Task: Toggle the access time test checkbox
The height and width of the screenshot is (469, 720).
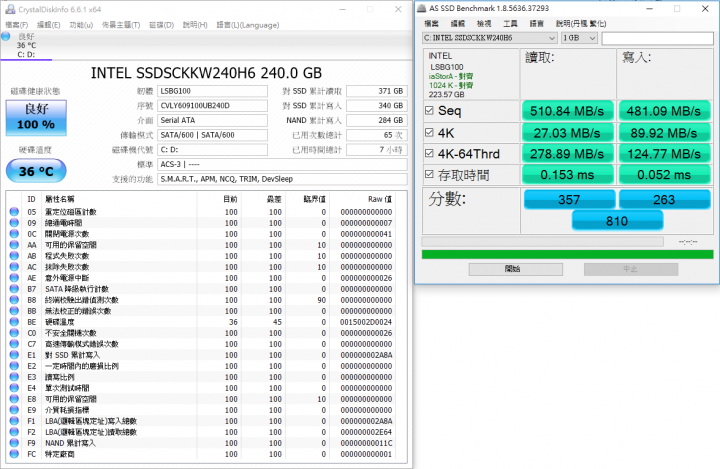Action: (429, 175)
